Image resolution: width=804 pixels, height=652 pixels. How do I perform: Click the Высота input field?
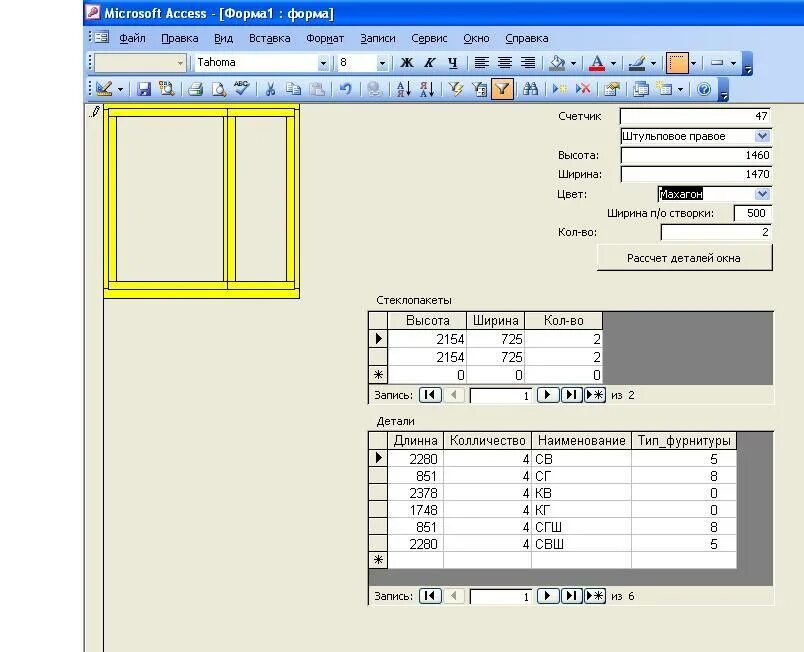point(696,155)
